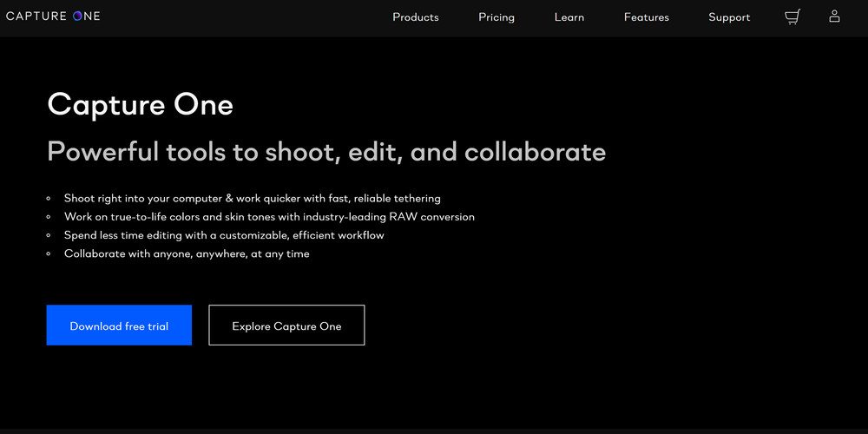The height and width of the screenshot is (434, 868).
Task: Open the user account icon
Action: [x=834, y=16]
